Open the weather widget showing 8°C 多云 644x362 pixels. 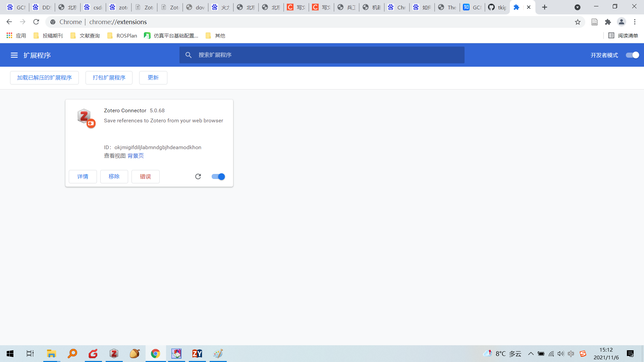pos(502,354)
